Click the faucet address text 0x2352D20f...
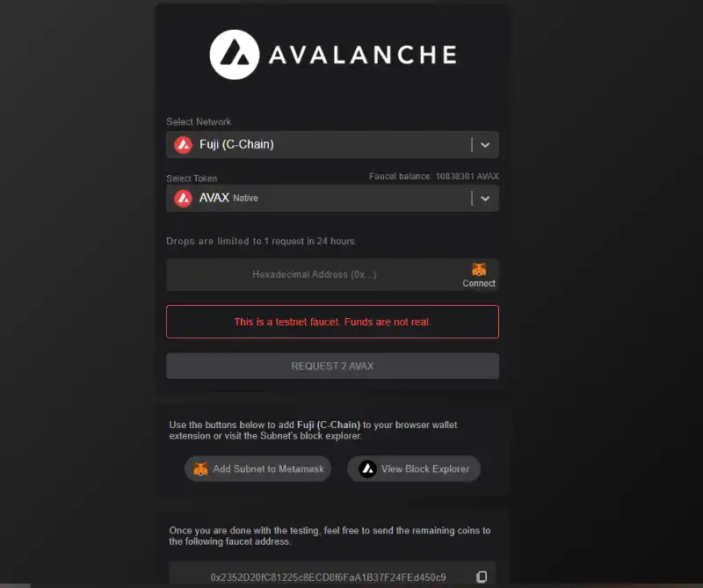Image resolution: width=703 pixels, height=588 pixels. coord(328,577)
